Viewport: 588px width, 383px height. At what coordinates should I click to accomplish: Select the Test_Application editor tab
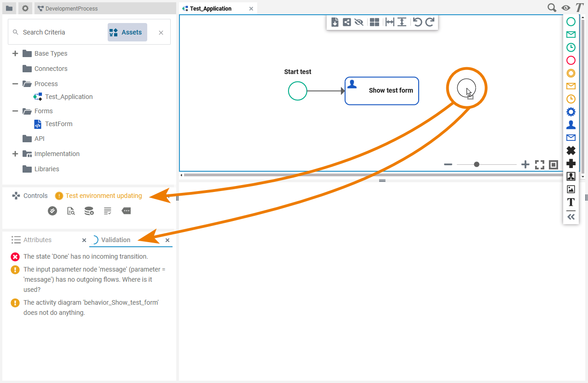[x=211, y=8]
